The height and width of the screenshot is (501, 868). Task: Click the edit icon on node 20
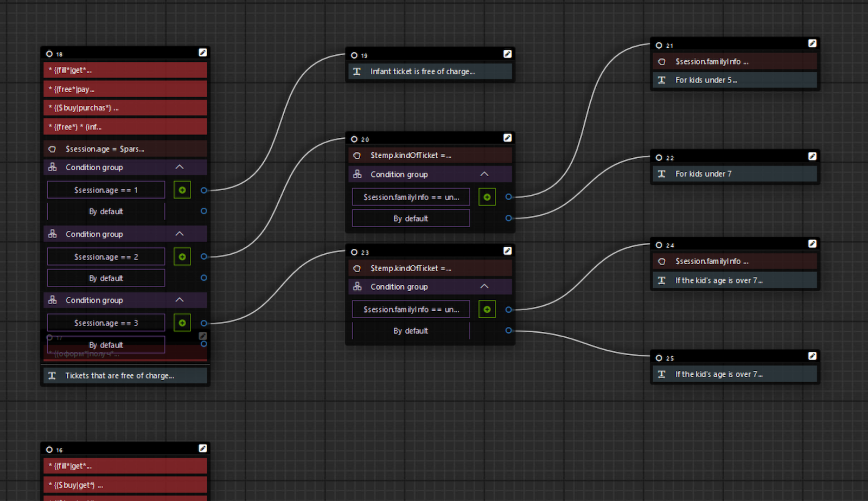coord(507,138)
